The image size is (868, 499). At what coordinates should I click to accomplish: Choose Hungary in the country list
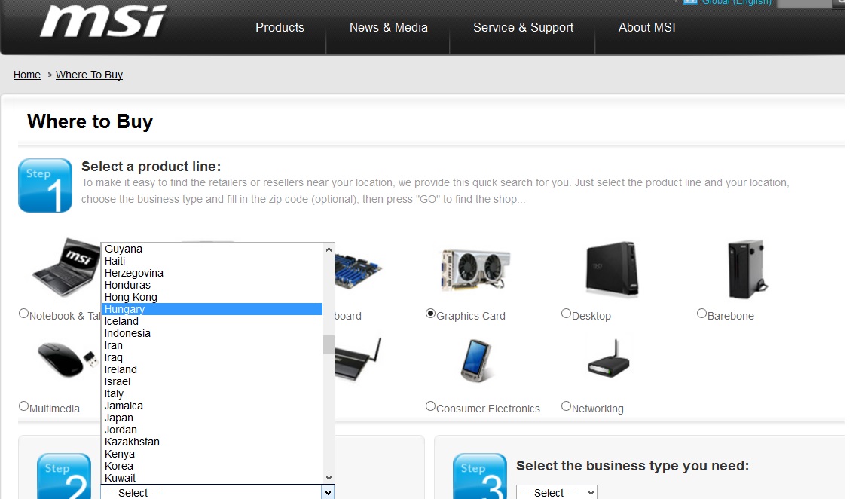click(x=212, y=309)
